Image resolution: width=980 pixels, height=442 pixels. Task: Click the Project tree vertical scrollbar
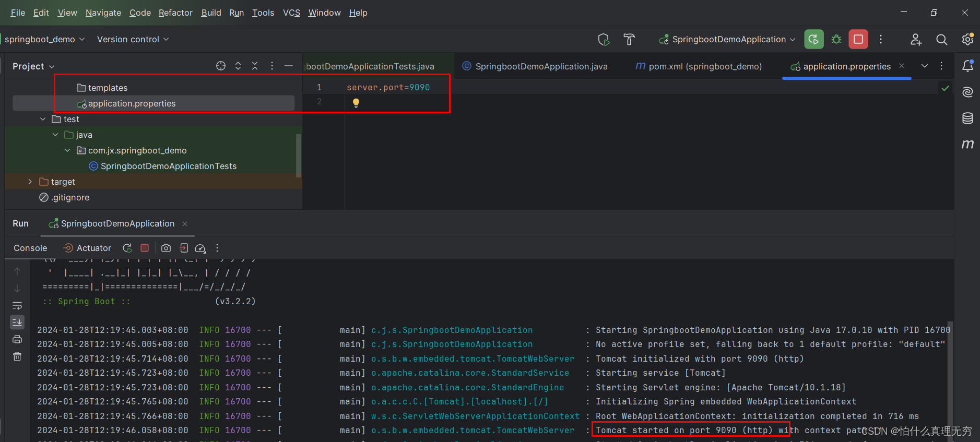pyautogui.click(x=299, y=156)
